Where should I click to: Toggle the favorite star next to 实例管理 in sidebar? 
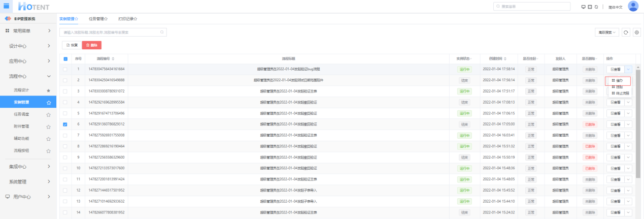48,102
